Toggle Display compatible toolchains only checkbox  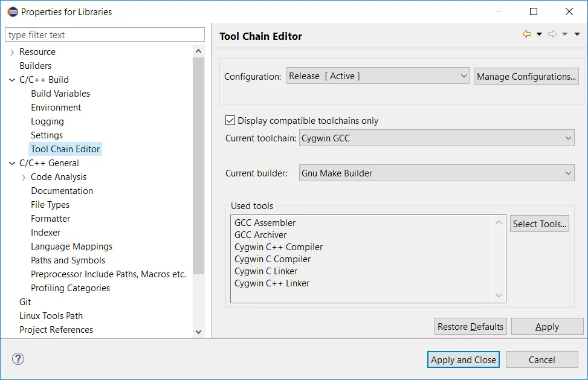click(230, 121)
